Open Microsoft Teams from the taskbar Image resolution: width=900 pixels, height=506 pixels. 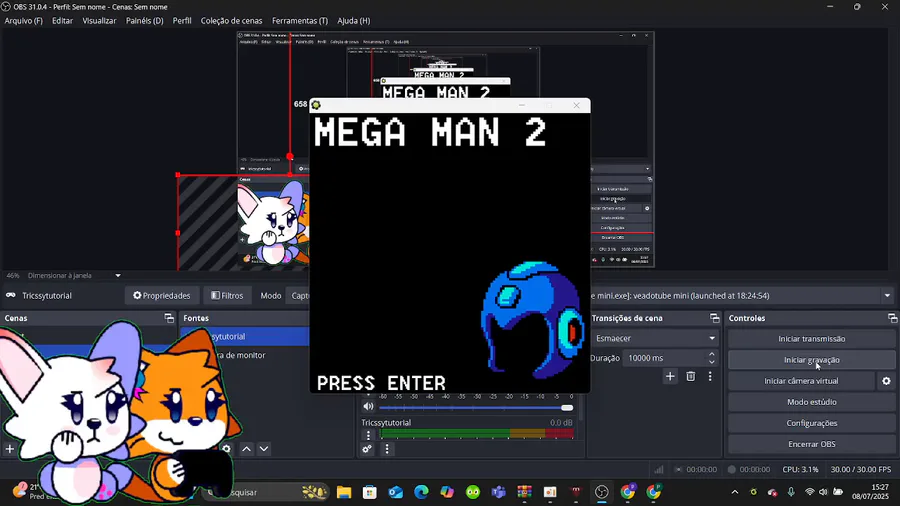click(x=499, y=492)
